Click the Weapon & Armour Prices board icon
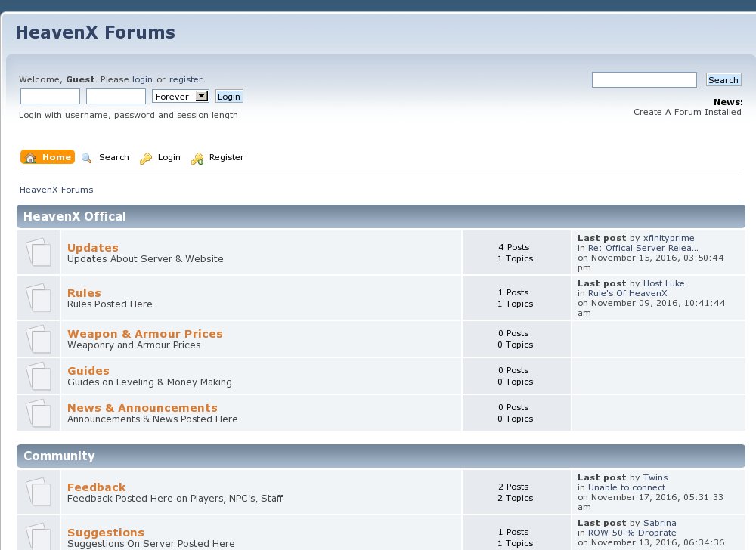The image size is (756, 550). pos(39,338)
